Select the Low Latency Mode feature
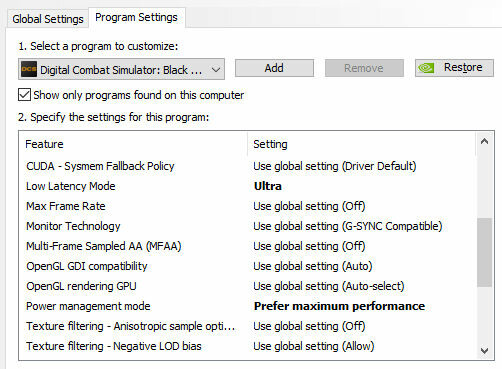This screenshot has width=502, height=369. tap(71, 186)
